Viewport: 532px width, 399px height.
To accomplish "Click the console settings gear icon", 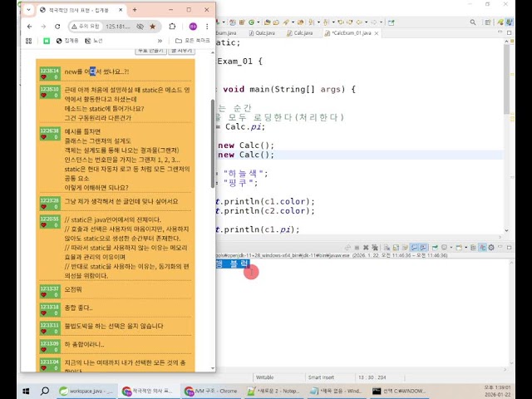I will [x=491, y=248].
